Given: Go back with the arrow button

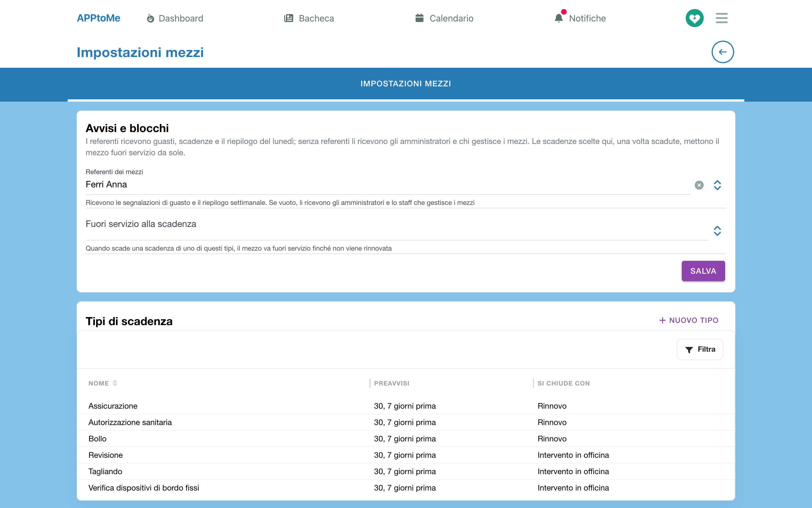Looking at the screenshot, I should 723,52.
